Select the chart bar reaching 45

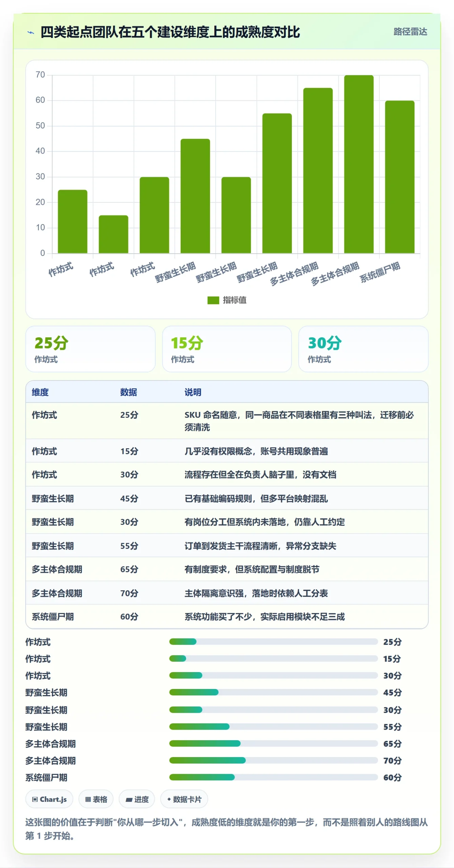[195, 196]
